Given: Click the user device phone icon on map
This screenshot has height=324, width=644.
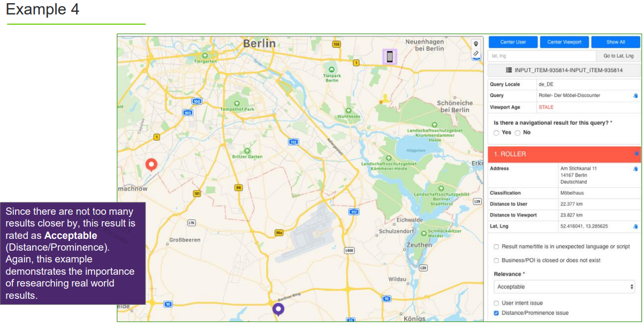Looking at the screenshot, I should point(390,56).
